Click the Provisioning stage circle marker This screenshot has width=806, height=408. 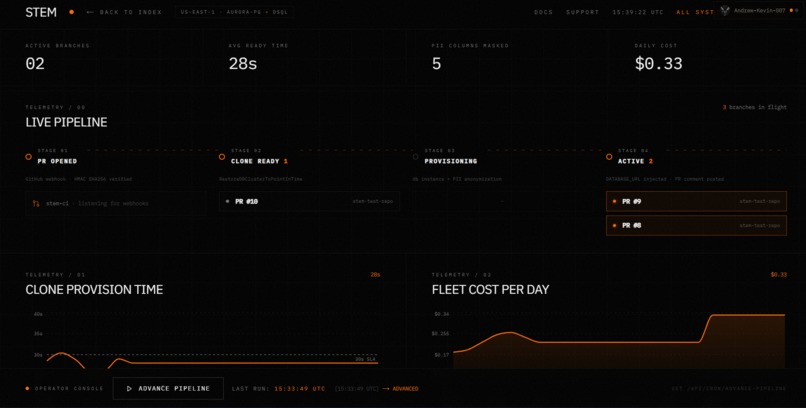(x=415, y=157)
